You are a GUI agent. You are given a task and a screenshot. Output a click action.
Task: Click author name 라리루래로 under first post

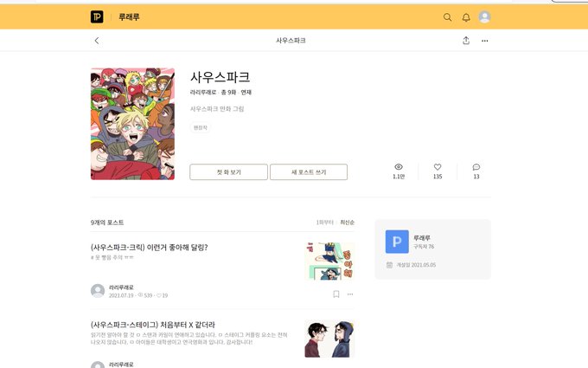[x=121, y=287]
